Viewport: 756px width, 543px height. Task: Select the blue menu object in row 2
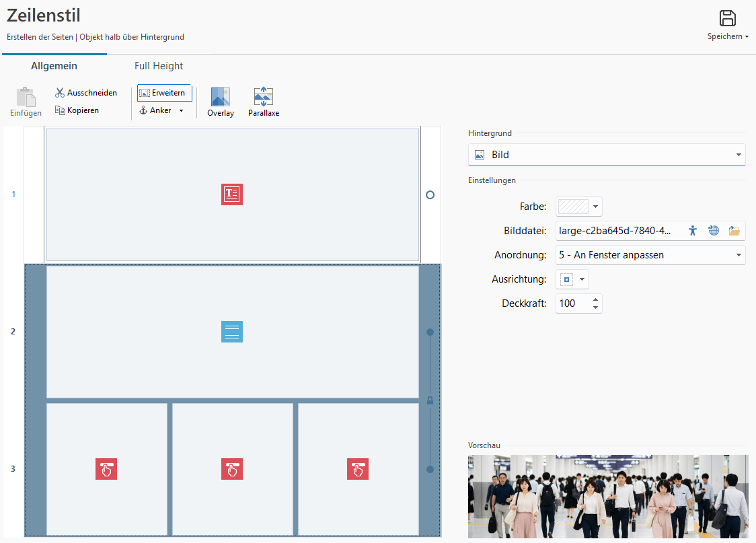[x=232, y=332]
